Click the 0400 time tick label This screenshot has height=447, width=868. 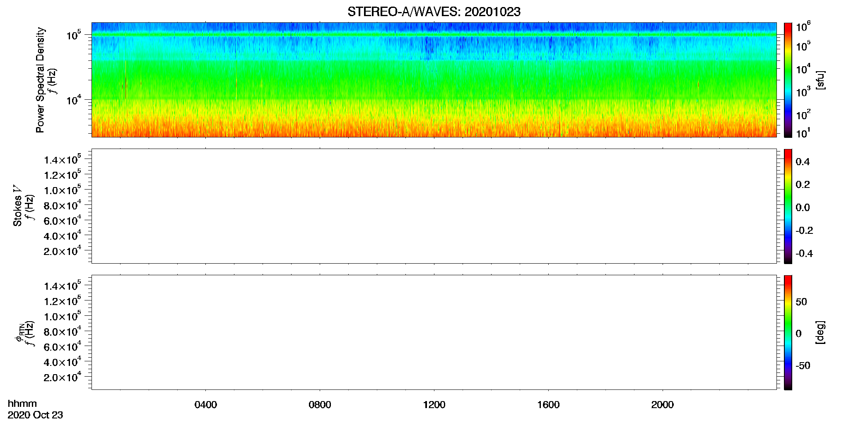(x=205, y=405)
